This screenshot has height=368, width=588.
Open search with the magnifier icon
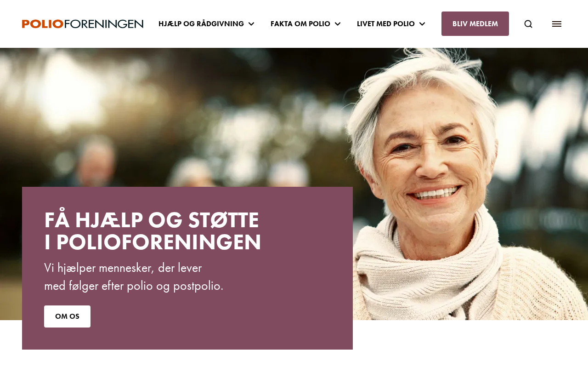coord(528,24)
